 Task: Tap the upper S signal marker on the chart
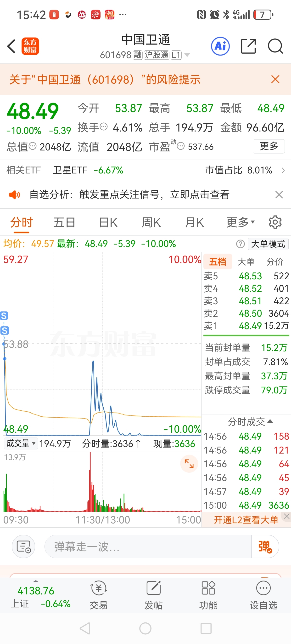tap(4, 316)
